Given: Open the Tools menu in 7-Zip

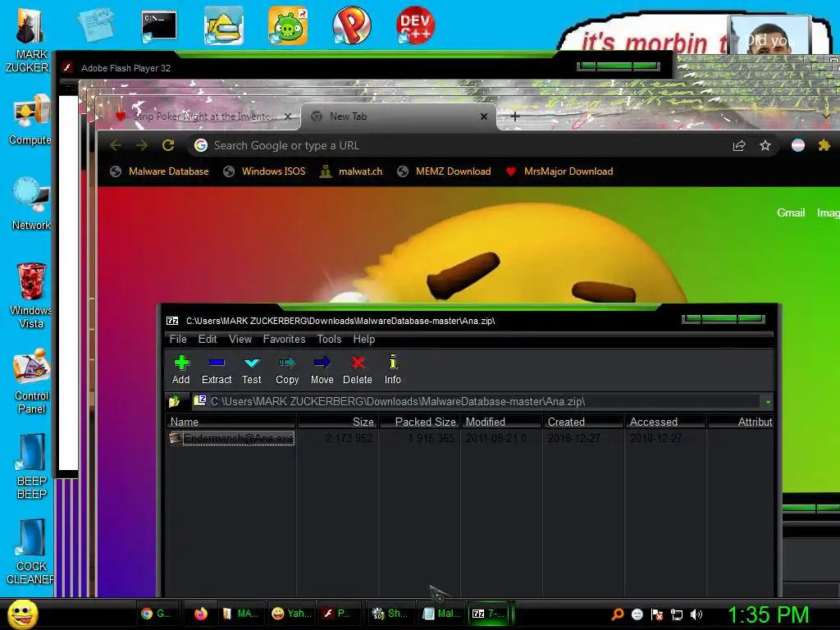Looking at the screenshot, I should tap(329, 339).
